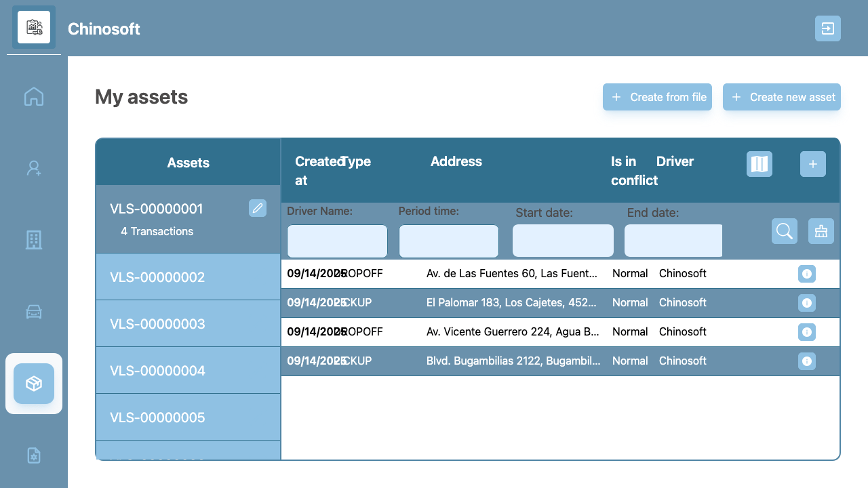The height and width of the screenshot is (488, 868).
Task: Open the buildings section in the sidebar
Action: [34, 239]
